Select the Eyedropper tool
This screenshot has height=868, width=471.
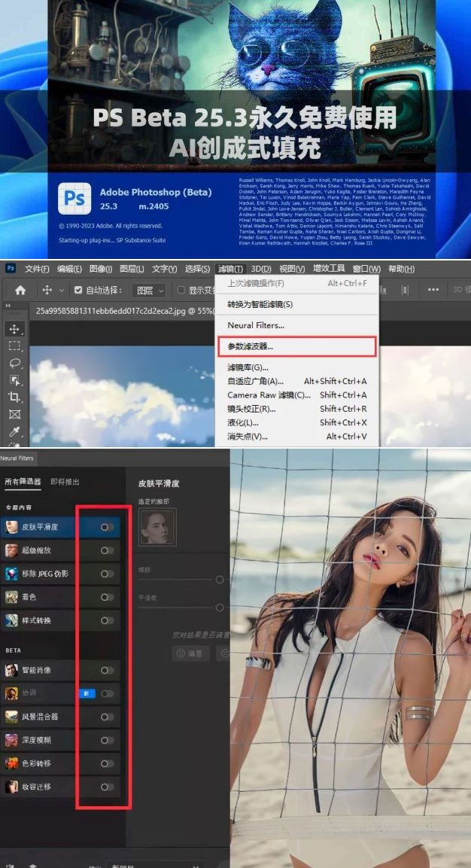[x=14, y=431]
